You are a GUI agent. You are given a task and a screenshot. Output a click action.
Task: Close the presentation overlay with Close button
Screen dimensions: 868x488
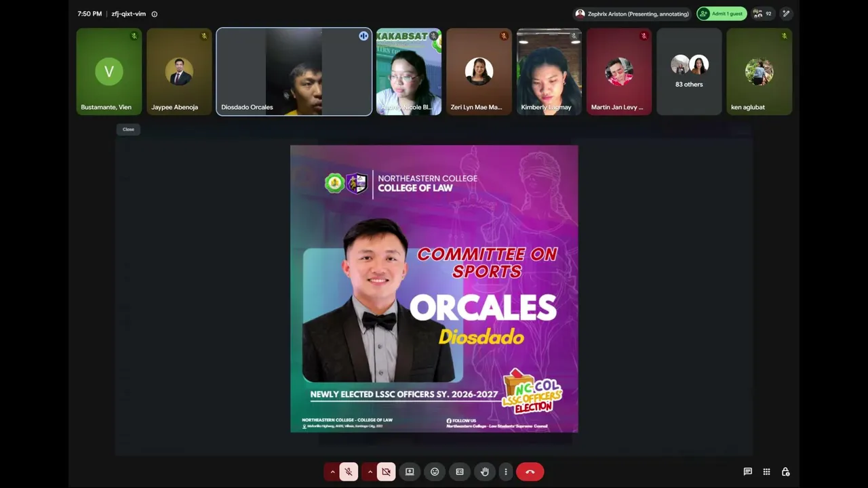pyautogui.click(x=128, y=129)
